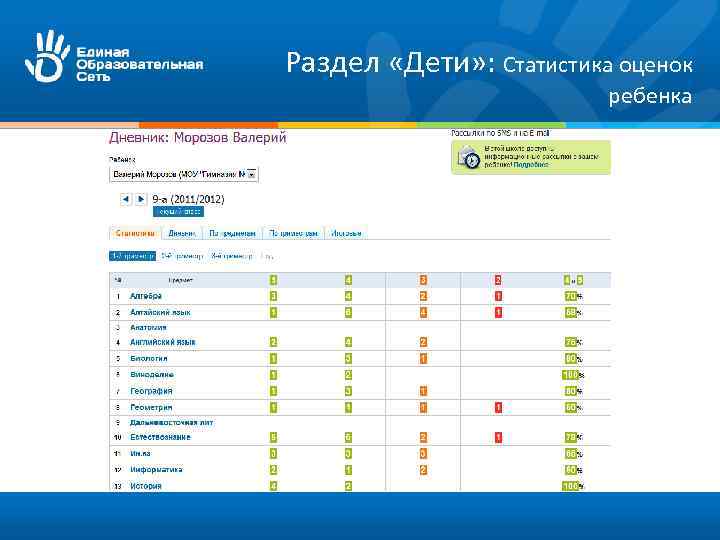
Task: Open the Ин.яз subject link
Action: click(x=141, y=453)
